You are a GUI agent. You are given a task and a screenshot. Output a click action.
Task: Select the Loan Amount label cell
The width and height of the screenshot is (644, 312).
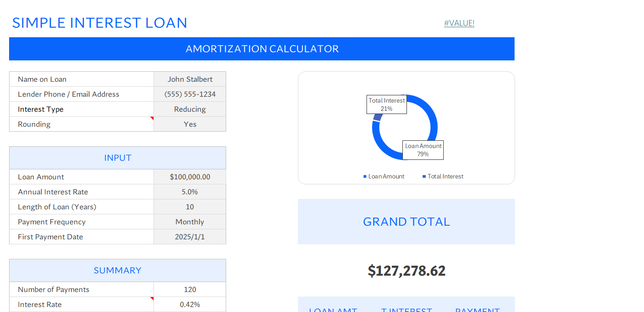point(81,177)
